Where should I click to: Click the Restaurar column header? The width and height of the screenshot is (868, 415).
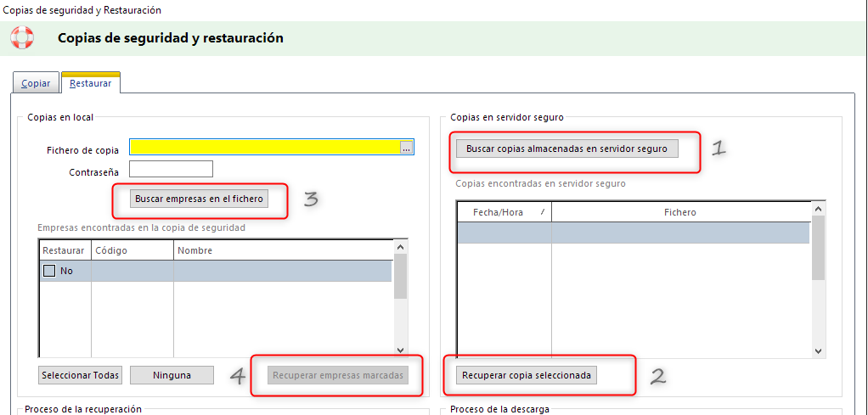(x=64, y=250)
